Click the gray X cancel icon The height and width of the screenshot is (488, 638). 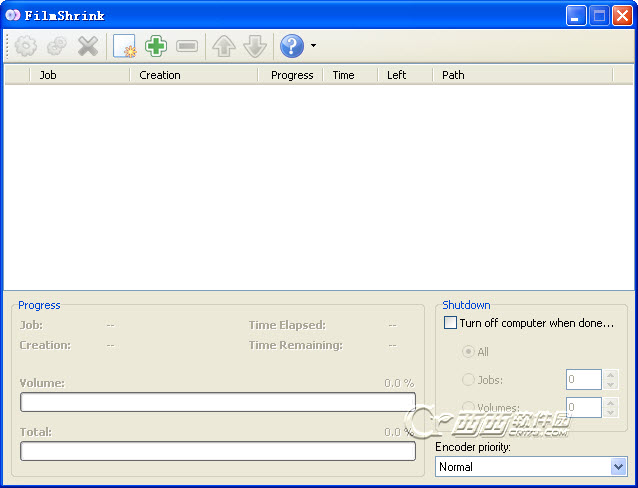(88, 46)
